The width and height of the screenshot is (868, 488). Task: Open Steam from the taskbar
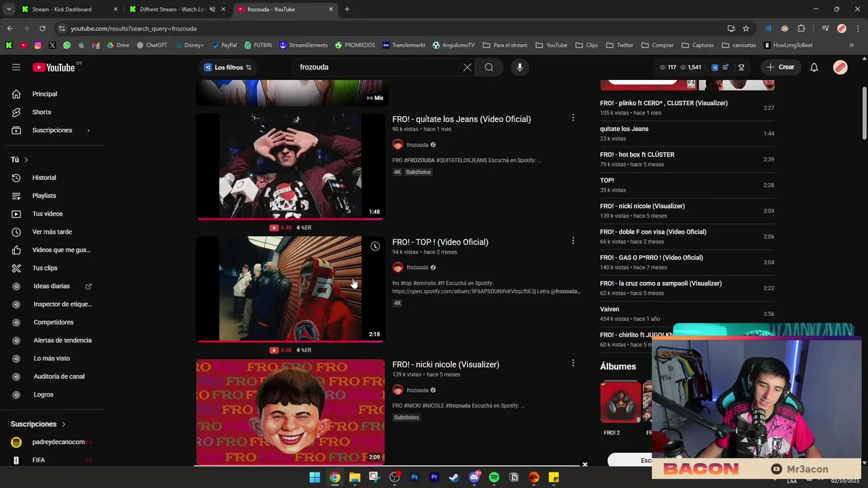[454, 477]
